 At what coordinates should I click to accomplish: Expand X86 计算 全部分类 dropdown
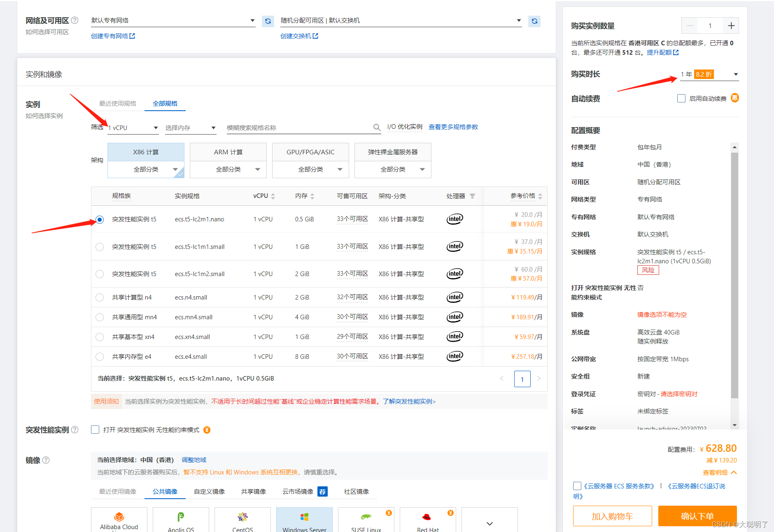(x=146, y=170)
